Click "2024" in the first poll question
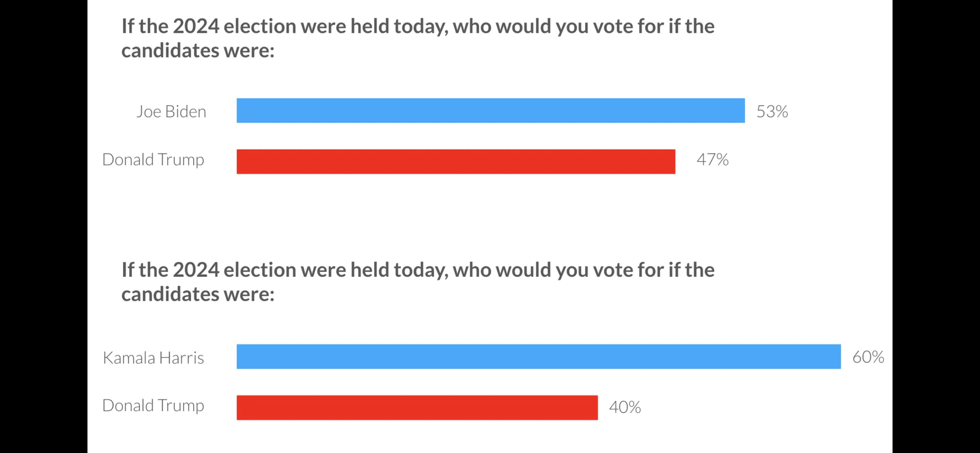The width and height of the screenshot is (980, 453). [196, 26]
